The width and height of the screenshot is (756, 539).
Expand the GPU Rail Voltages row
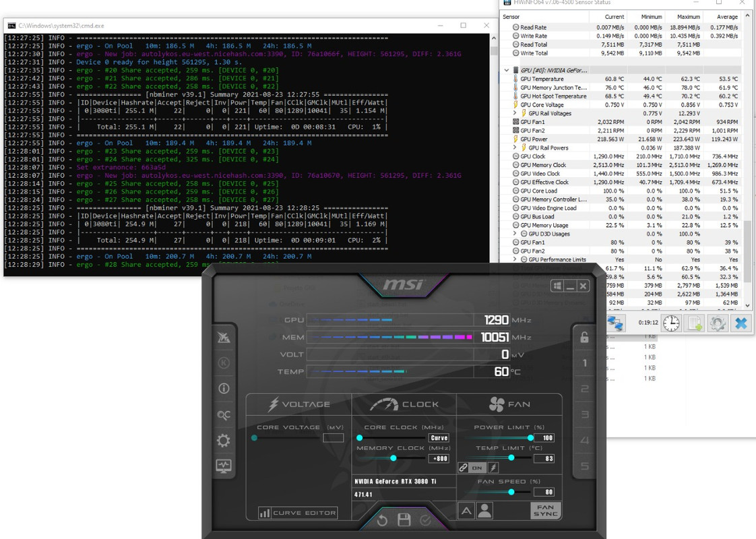click(x=515, y=113)
